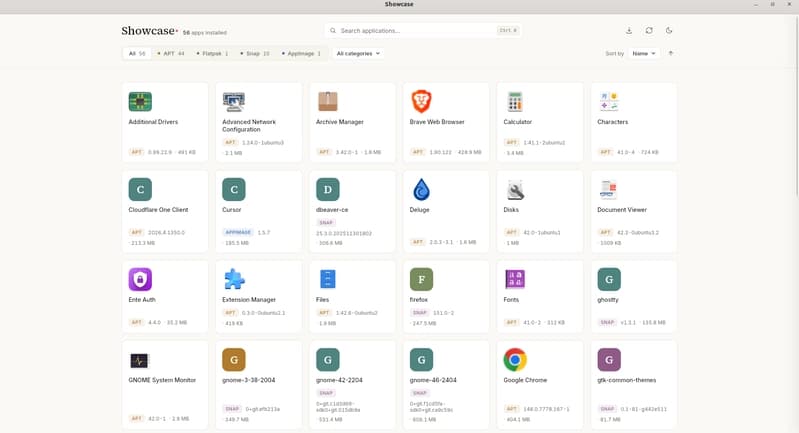Click the Ente Auth shield icon
799x433 pixels.
click(140, 279)
